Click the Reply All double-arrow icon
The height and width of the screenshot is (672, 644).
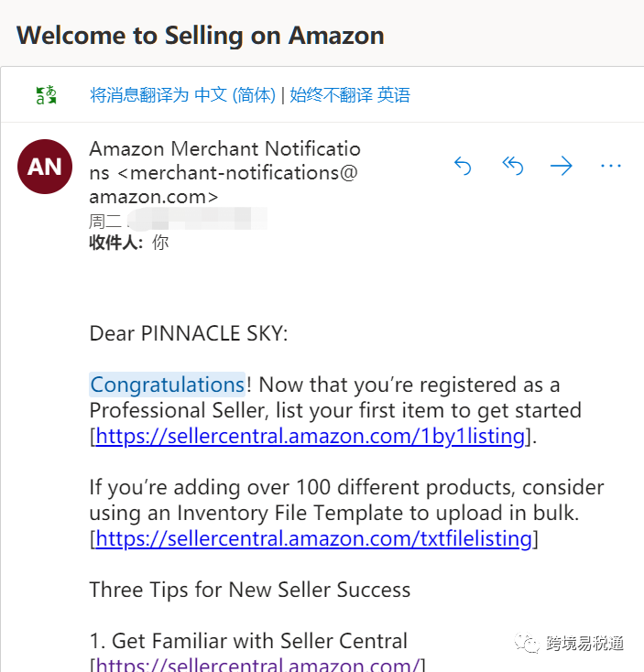(x=512, y=166)
